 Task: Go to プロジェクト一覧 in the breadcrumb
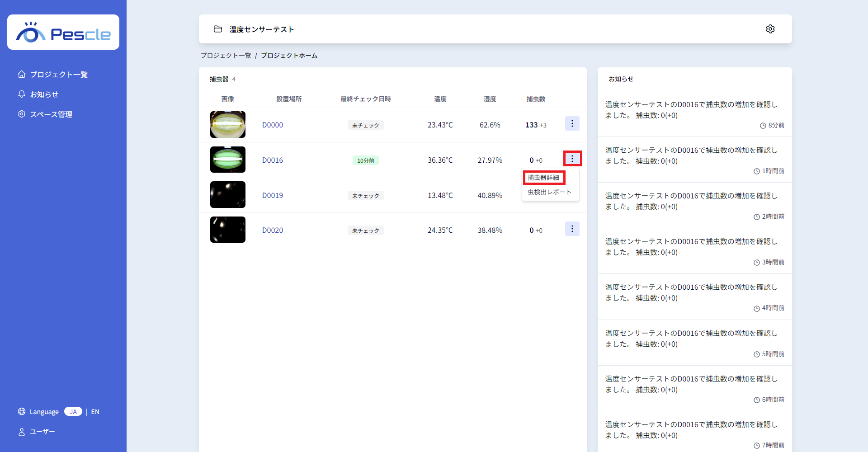point(226,56)
